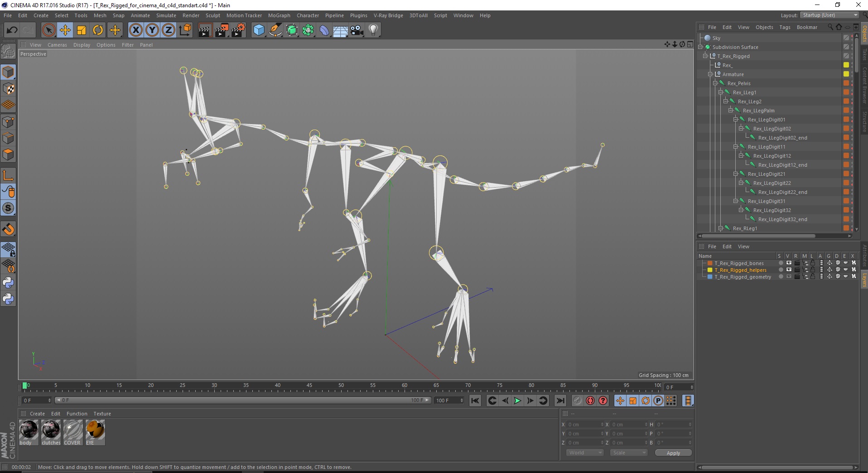Expand the Rex_RLeg1 joint
The width and height of the screenshot is (868, 473).
pos(721,228)
